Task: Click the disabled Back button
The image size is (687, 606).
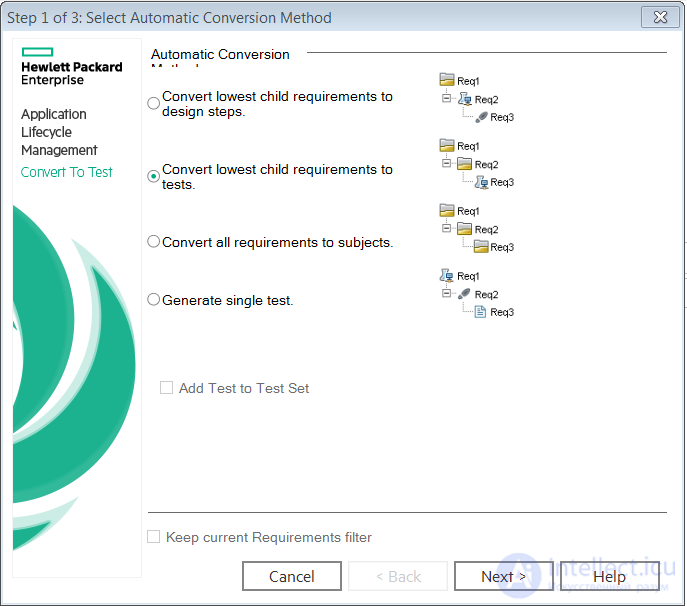Action: coord(398,576)
